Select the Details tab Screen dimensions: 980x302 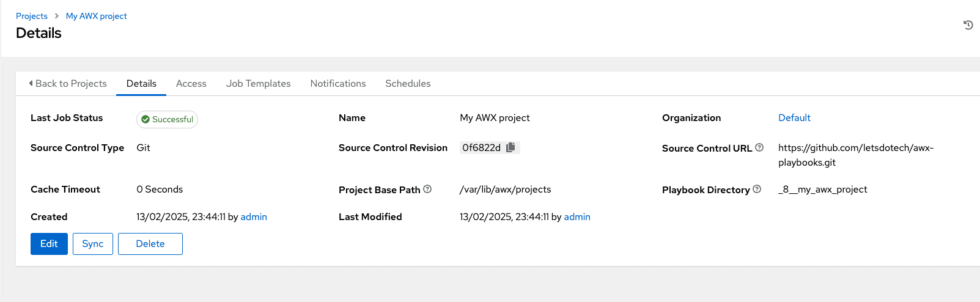141,84
